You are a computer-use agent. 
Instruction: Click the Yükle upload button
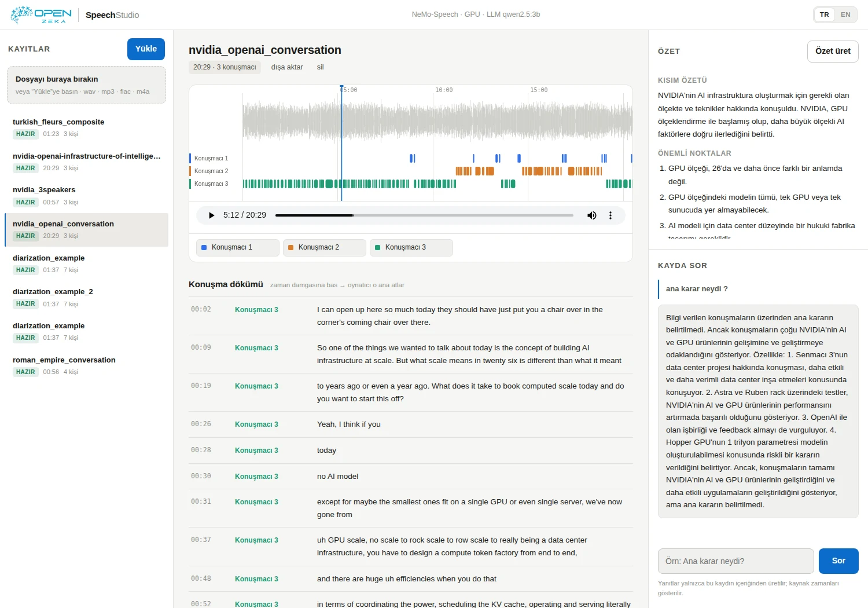(x=146, y=49)
